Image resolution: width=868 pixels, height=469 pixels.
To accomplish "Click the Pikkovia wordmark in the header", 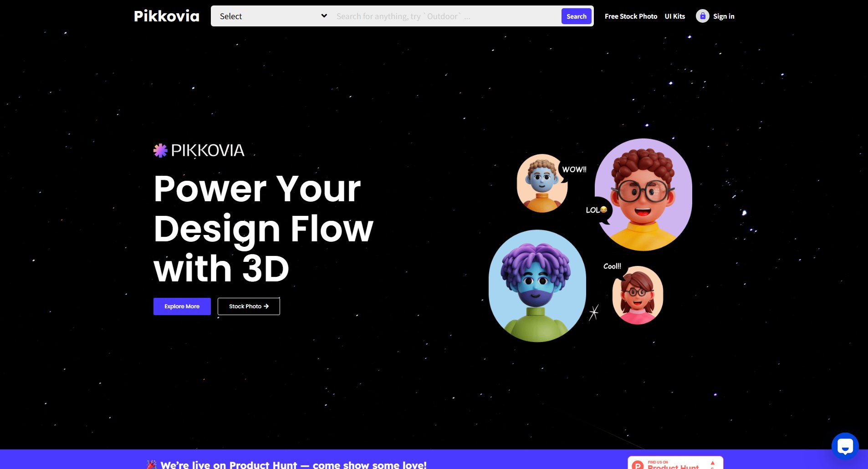I will click(166, 16).
